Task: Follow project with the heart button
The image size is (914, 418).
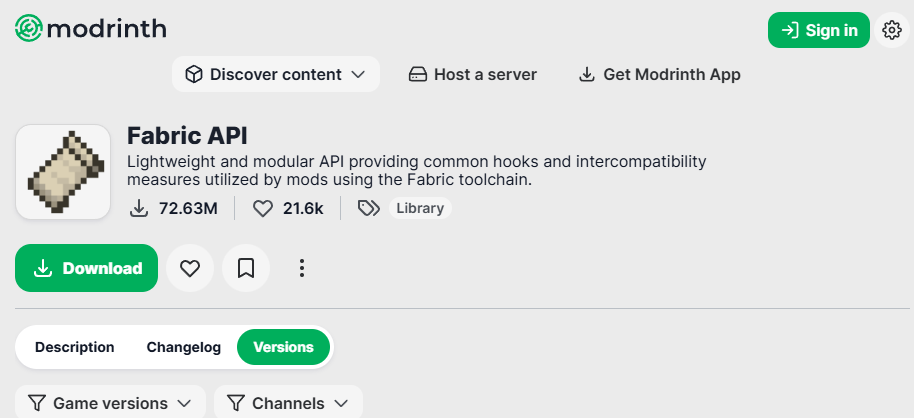Action: coord(190,268)
